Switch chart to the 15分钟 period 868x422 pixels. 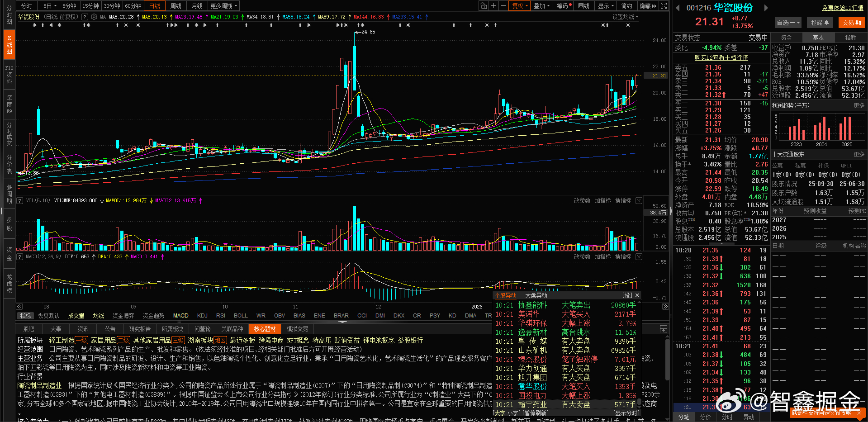[90, 6]
